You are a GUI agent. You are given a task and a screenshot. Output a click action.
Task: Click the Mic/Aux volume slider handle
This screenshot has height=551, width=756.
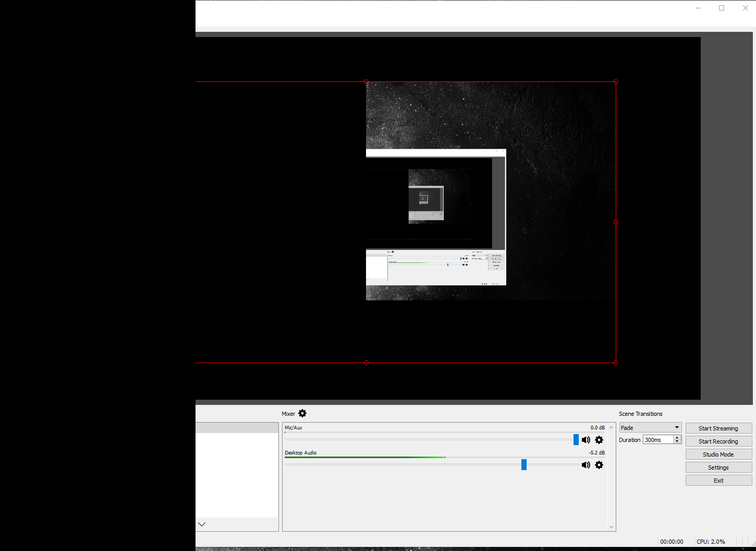pos(576,440)
